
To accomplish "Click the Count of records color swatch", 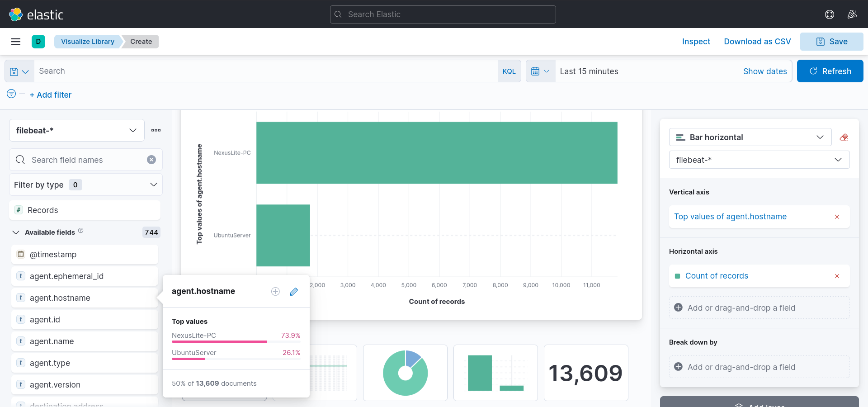I will click(677, 276).
